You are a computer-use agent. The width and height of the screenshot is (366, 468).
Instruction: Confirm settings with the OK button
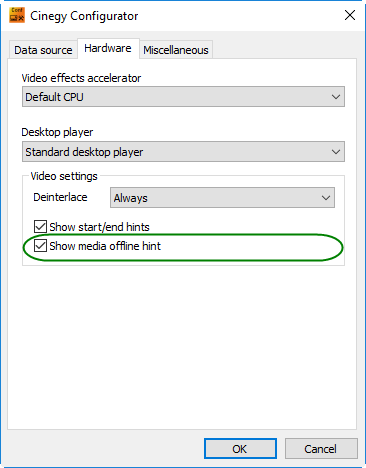240,449
